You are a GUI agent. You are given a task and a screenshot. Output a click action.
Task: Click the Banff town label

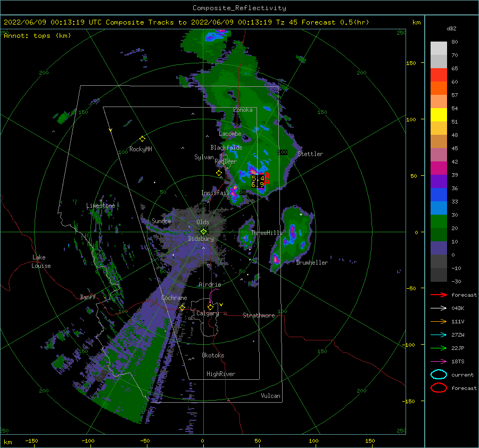pyautogui.click(x=88, y=297)
